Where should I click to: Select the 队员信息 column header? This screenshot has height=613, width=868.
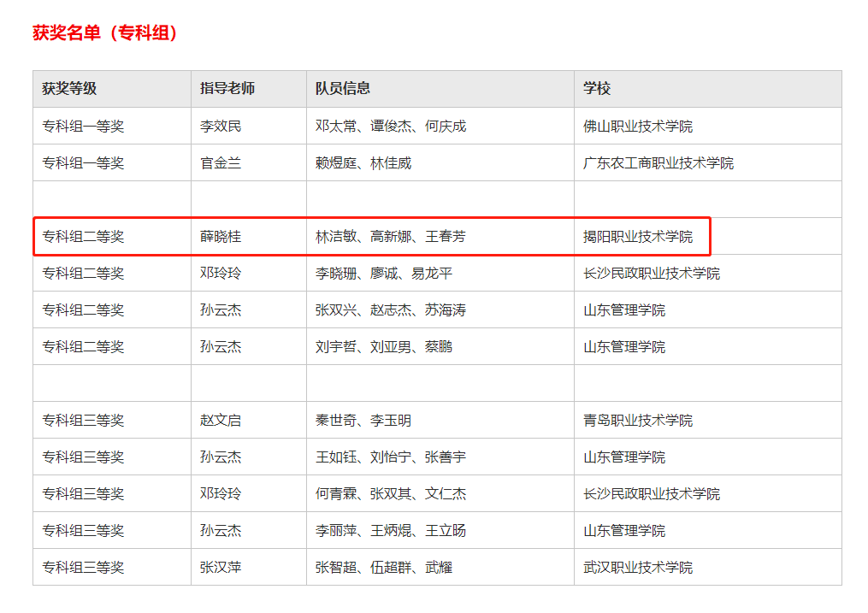point(343,89)
